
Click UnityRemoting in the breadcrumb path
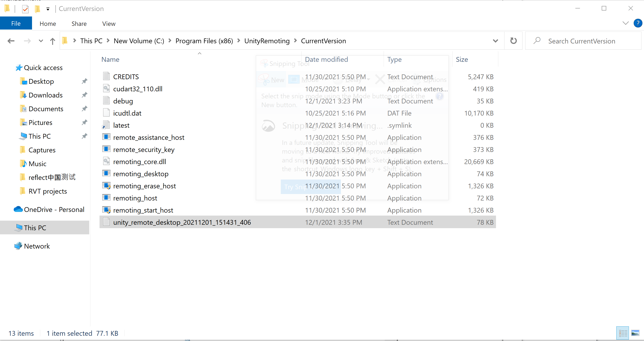pos(267,41)
